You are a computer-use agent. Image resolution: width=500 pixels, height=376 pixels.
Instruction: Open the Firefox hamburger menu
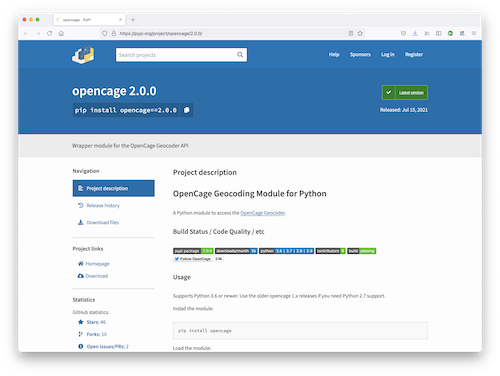474,33
